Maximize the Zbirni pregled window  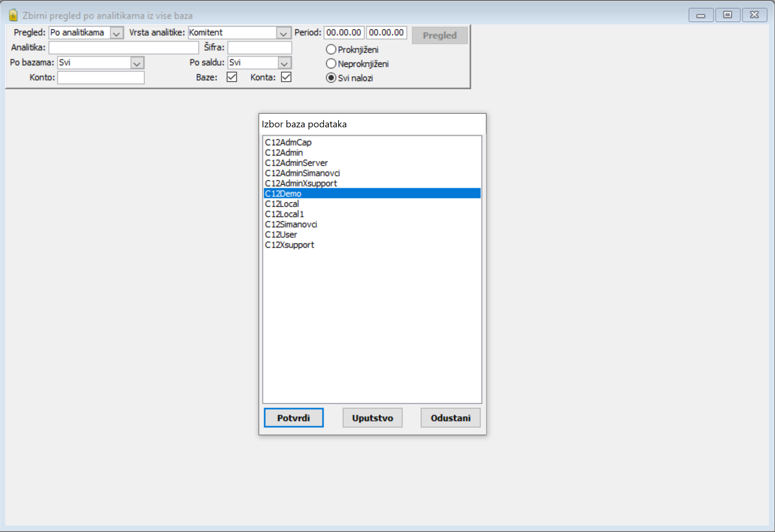coord(727,15)
